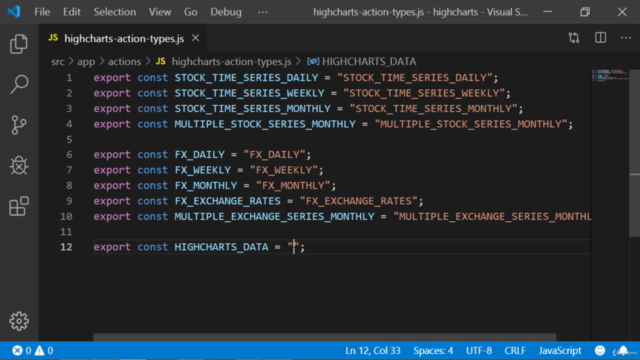The height and width of the screenshot is (360, 640).
Task: Open changes compare icon in editor toolbar
Action: click(x=574, y=38)
